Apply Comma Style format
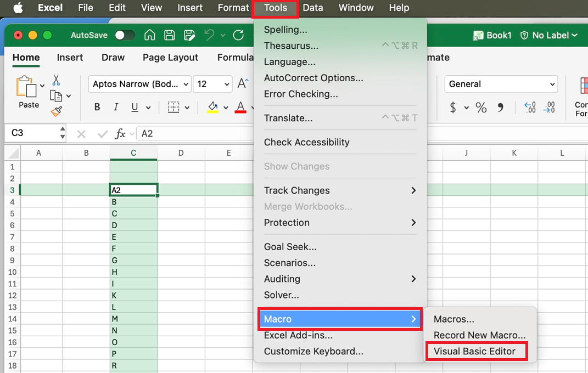588x373 pixels. 501,108
